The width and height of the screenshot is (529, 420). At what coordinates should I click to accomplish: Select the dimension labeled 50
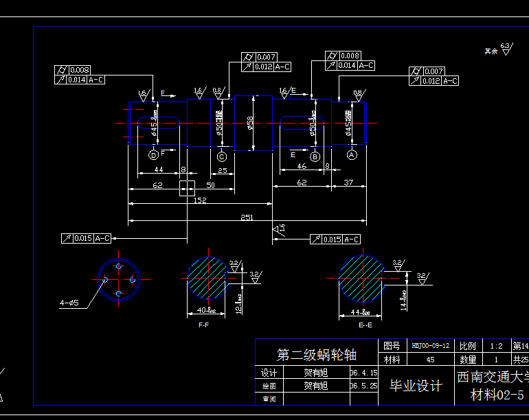(x=210, y=185)
